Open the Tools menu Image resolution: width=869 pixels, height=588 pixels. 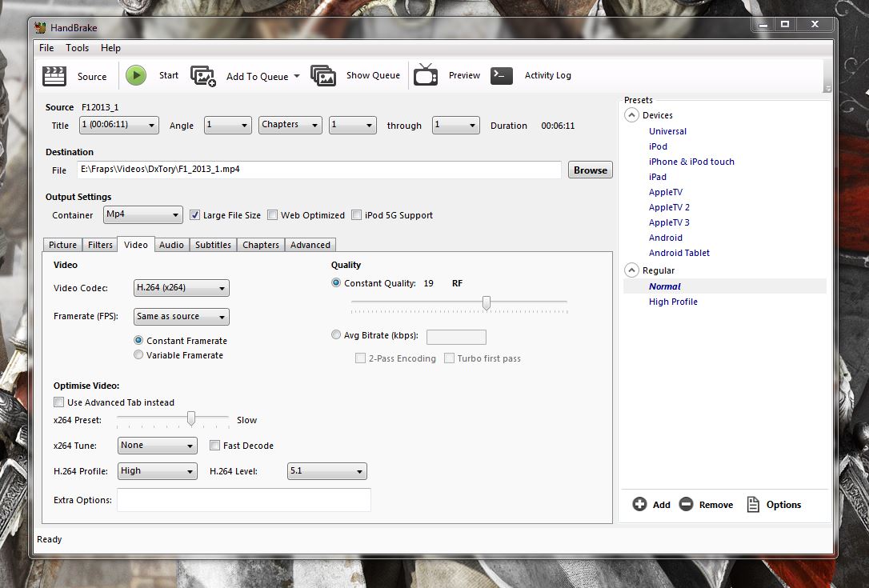click(x=78, y=48)
